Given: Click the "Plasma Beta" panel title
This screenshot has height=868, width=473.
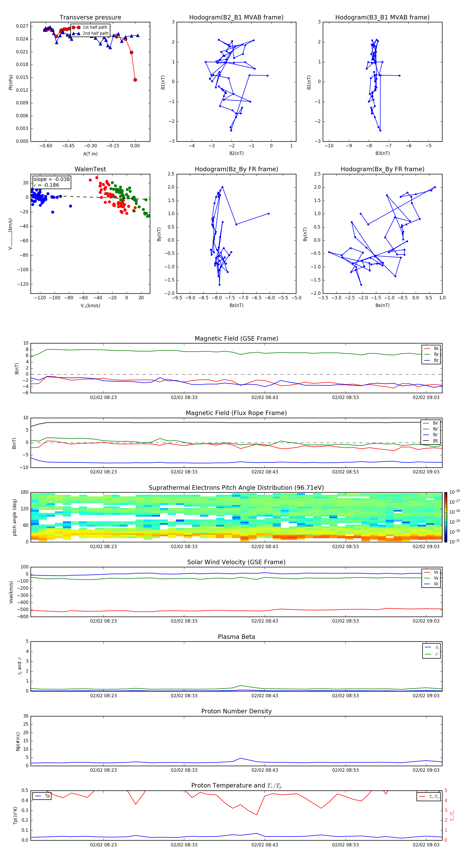Looking at the screenshot, I should (x=236, y=637).
